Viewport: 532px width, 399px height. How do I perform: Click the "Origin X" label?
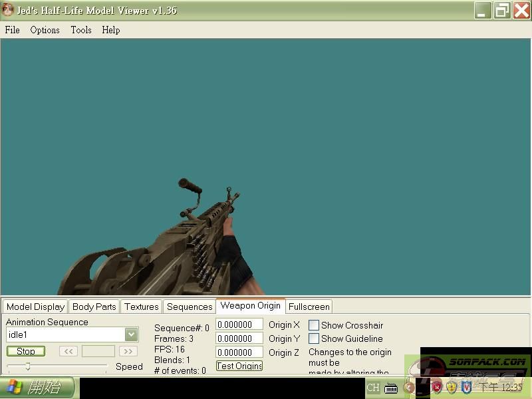click(x=284, y=325)
